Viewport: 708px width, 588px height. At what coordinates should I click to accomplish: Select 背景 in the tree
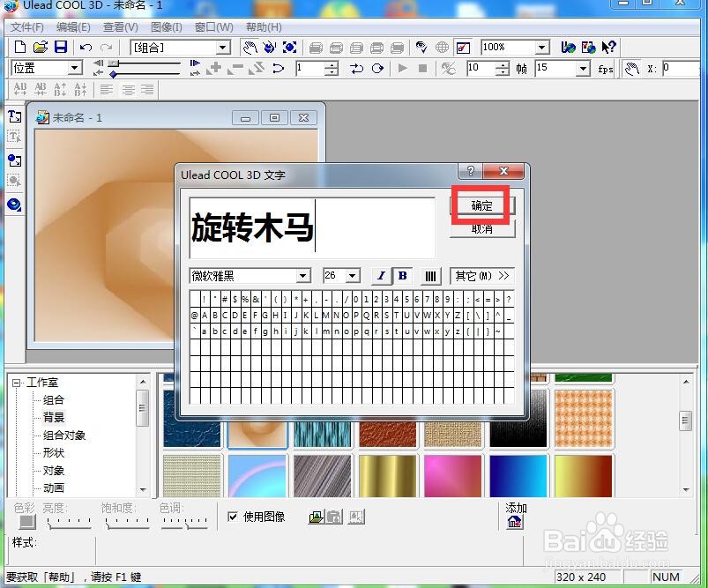click(x=53, y=417)
